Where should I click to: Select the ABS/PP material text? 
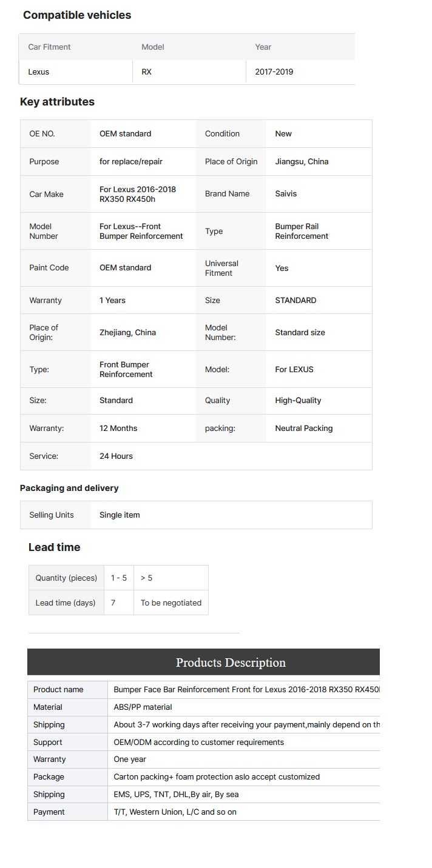(x=143, y=707)
